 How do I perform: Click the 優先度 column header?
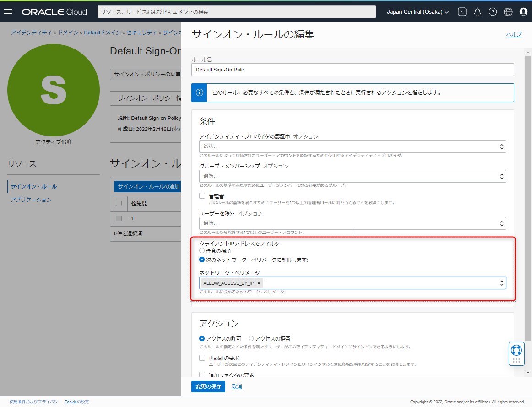(x=139, y=203)
